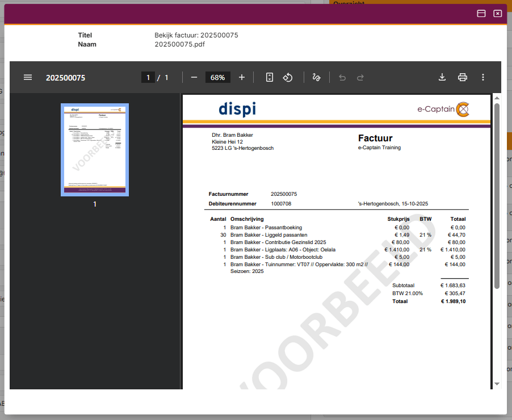Download the invoice PDF
Viewport: 512px width, 420px height.
pyautogui.click(x=442, y=77)
